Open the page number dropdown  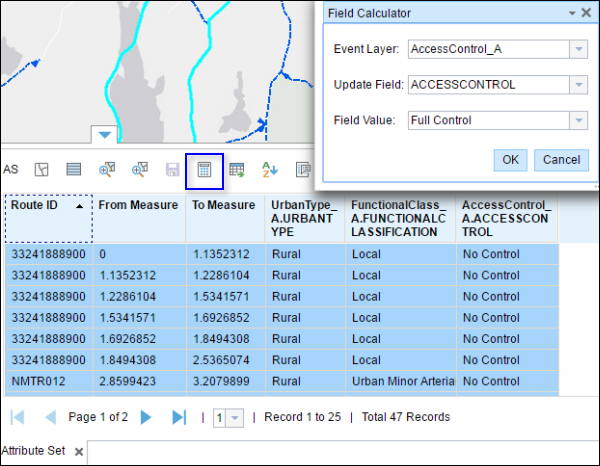(x=235, y=417)
